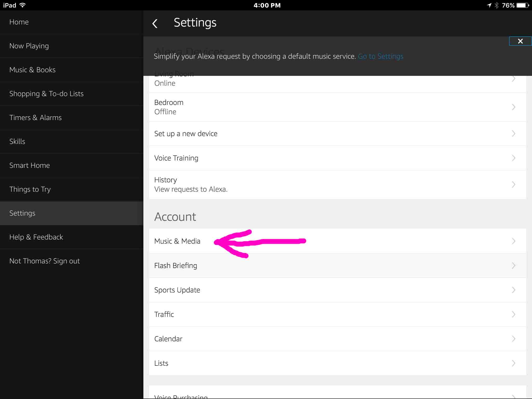
Task: Open the Bedroom Offline device row
Action: pyautogui.click(x=338, y=107)
